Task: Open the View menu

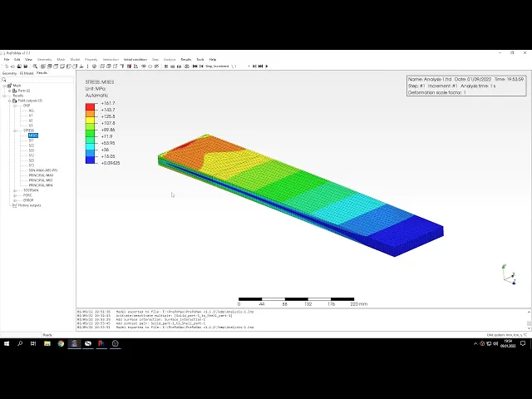Action: [x=28, y=59]
